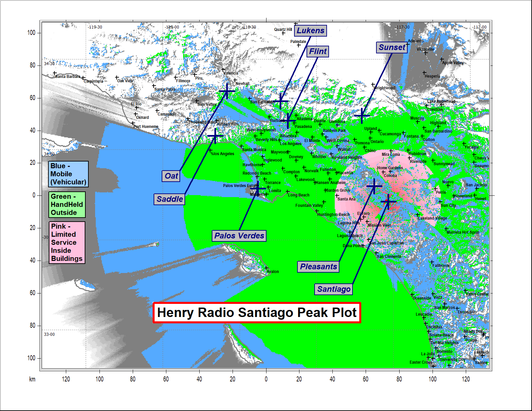Click the Palmdale city label
Viewport: 532px width, 411px height.
click(298, 42)
